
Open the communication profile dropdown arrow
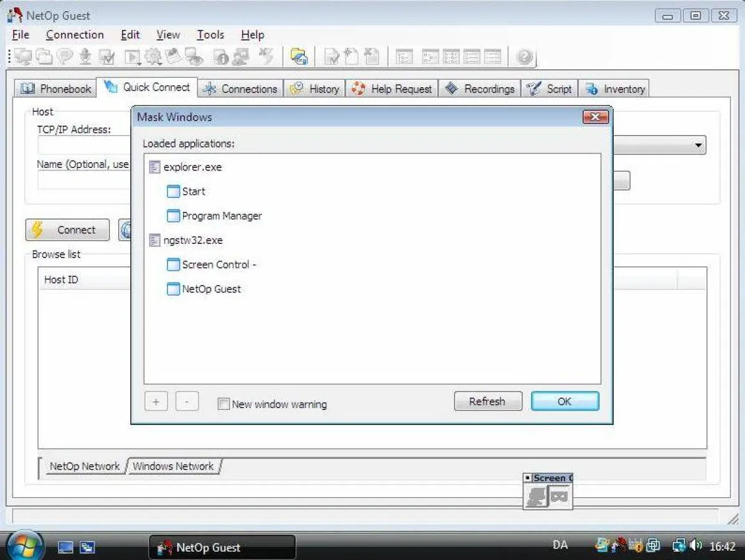[699, 146]
